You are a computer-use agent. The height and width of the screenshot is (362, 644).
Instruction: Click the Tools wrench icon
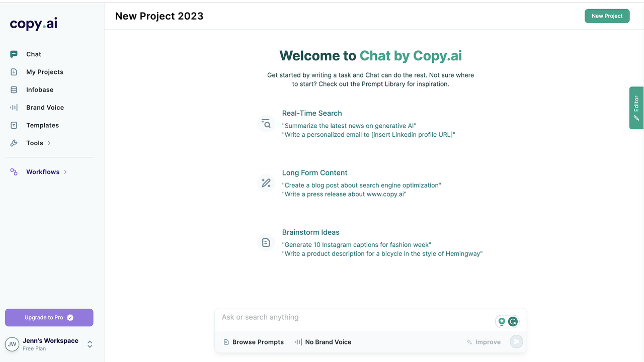pyautogui.click(x=14, y=143)
